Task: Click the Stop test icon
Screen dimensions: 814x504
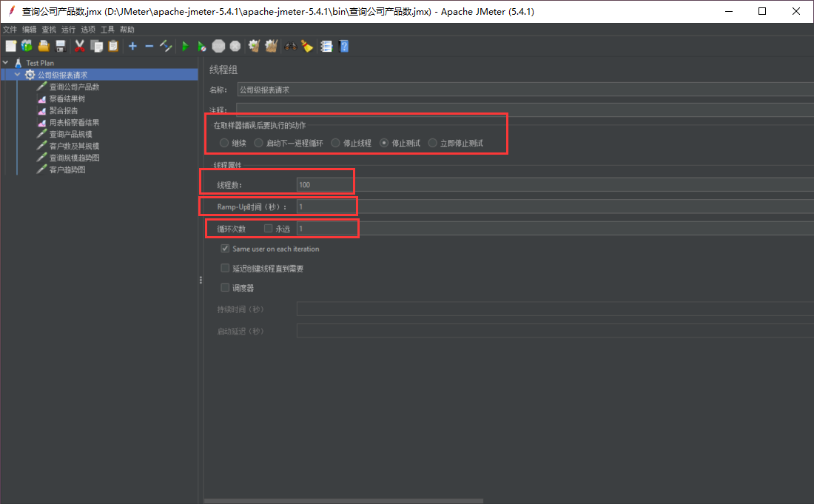Action: point(218,46)
